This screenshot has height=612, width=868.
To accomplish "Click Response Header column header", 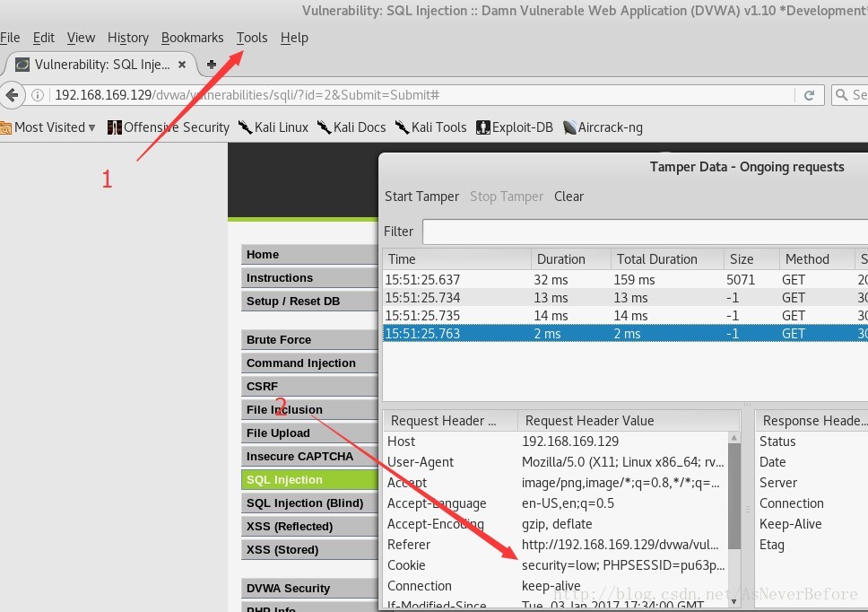I will 812,421.
